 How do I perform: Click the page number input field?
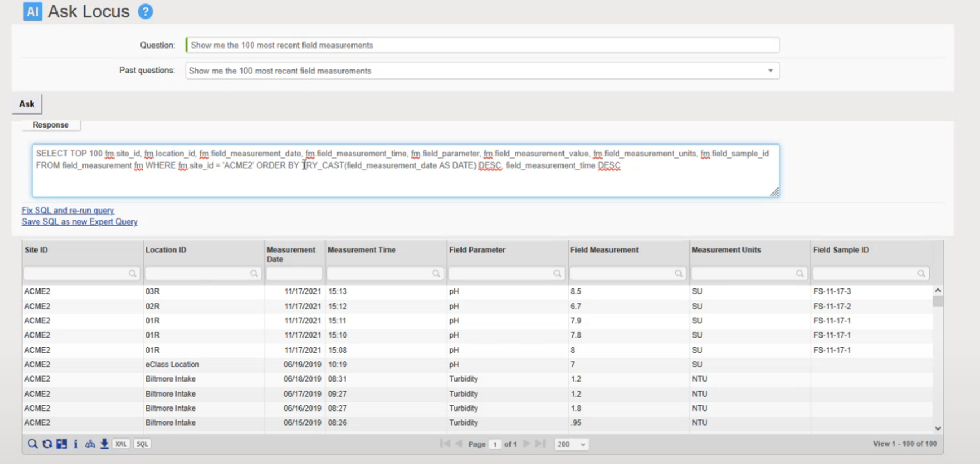495,444
